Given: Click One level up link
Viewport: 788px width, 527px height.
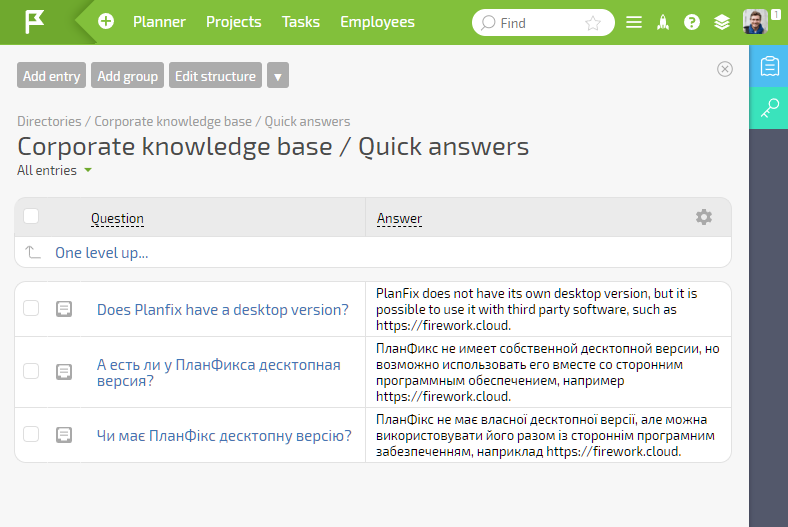Looking at the screenshot, I should [x=102, y=253].
